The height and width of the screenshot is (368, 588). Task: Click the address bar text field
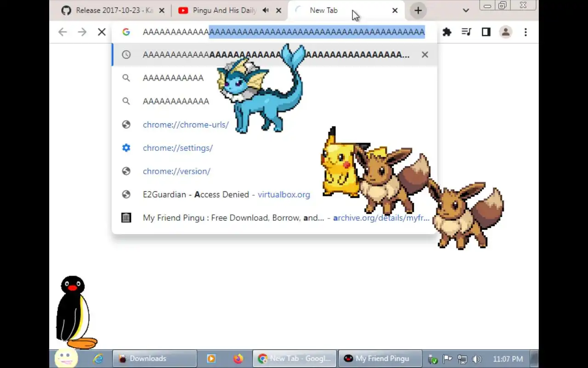pos(283,32)
